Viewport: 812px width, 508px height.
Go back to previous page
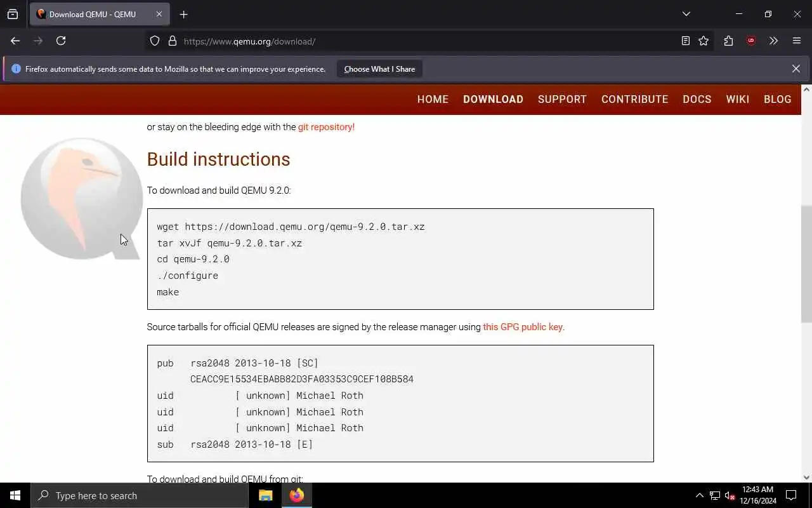(x=15, y=41)
